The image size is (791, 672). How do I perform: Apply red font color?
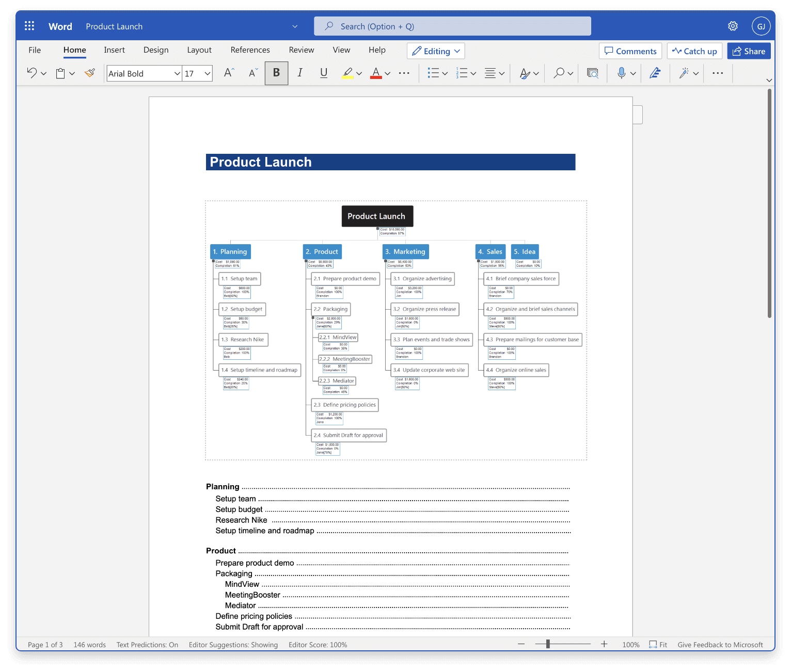click(376, 73)
